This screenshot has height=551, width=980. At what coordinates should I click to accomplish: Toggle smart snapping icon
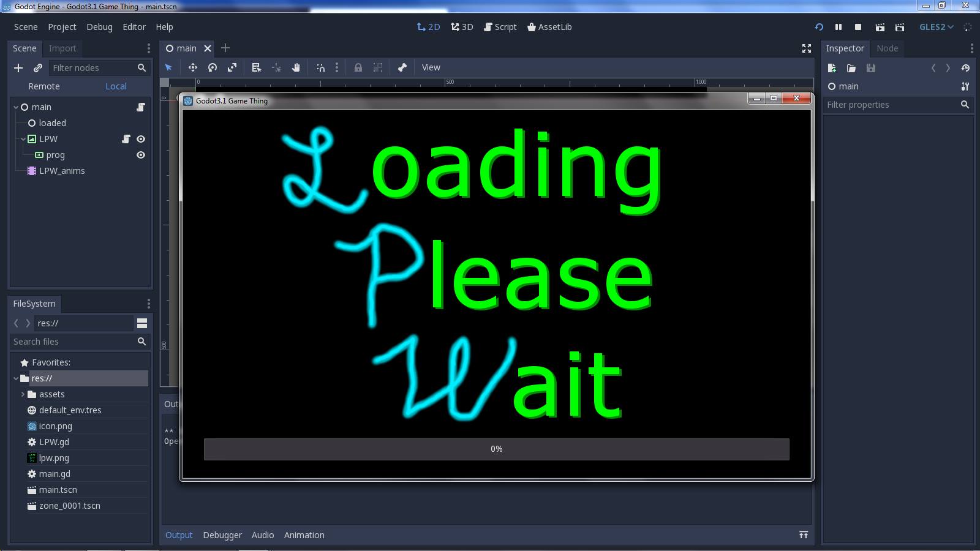320,67
